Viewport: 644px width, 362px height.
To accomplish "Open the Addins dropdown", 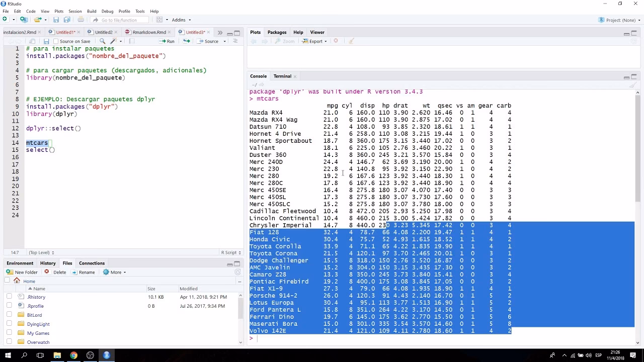I will pyautogui.click(x=181, y=20).
